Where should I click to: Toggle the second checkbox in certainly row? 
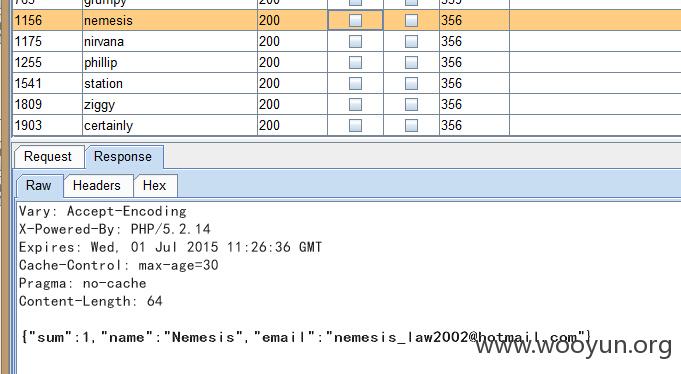pos(411,125)
